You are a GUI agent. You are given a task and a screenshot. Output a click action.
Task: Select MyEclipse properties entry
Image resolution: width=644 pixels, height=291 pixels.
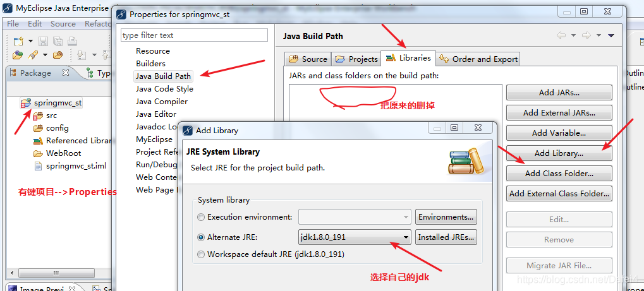point(154,140)
